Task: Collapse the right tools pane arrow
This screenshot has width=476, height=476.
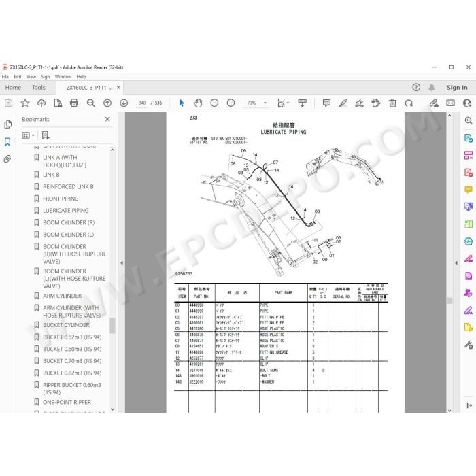Action: (456, 263)
